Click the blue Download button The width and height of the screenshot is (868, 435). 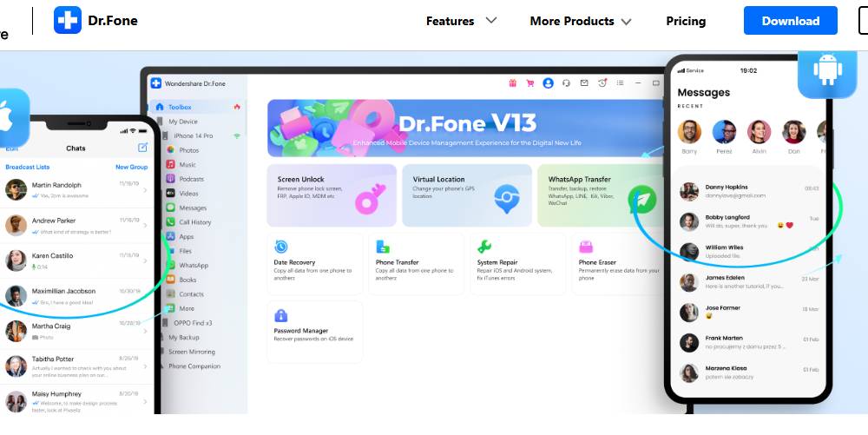tap(790, 21)
